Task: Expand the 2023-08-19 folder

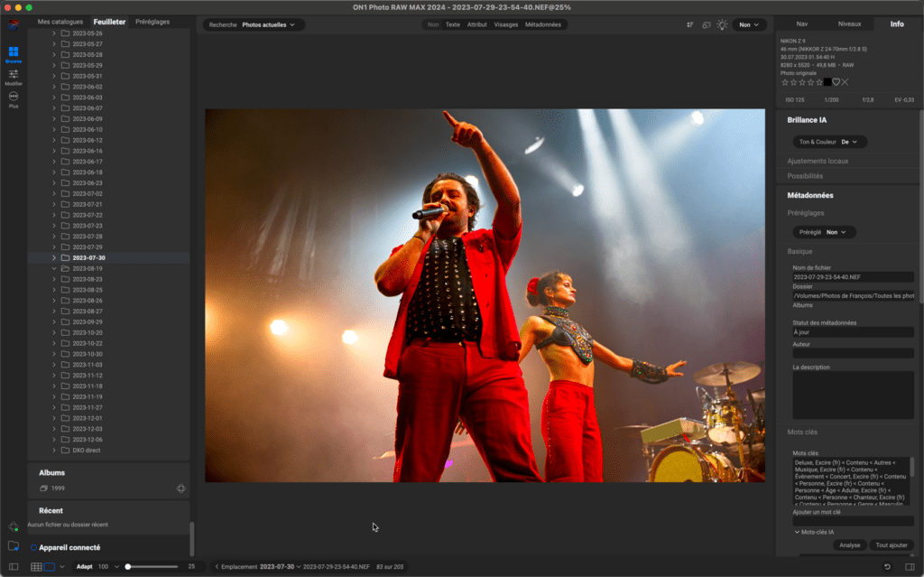Action: click(x=54, y=268)
